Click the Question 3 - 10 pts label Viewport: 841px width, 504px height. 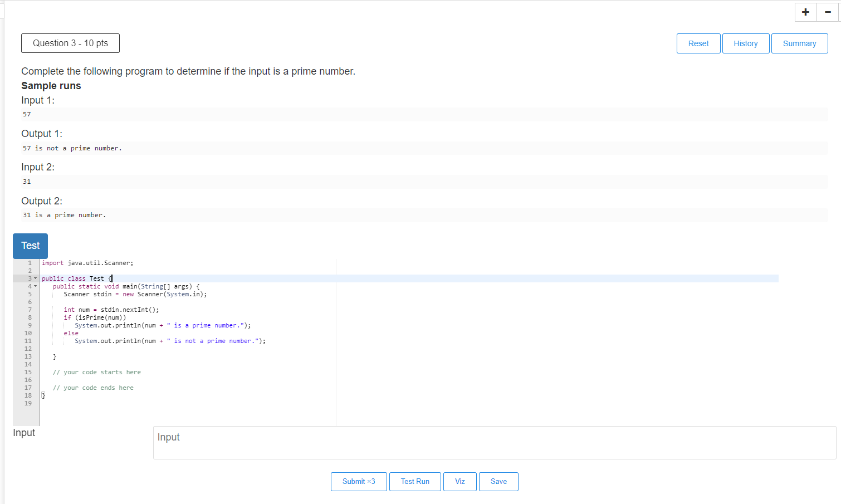(x=70, y=43)
